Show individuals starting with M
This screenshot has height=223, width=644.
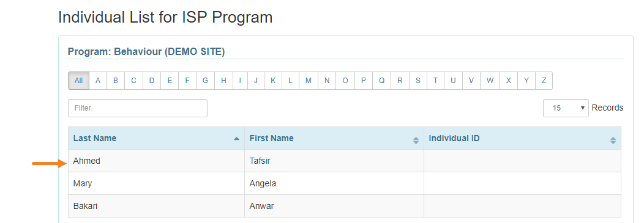click(x=308, y=81)
